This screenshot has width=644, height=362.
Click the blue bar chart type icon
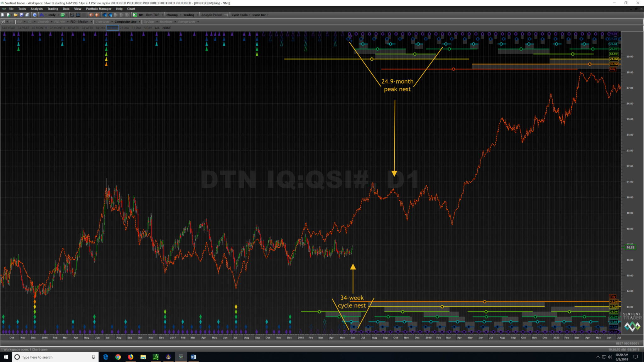[x=41, y=15]
